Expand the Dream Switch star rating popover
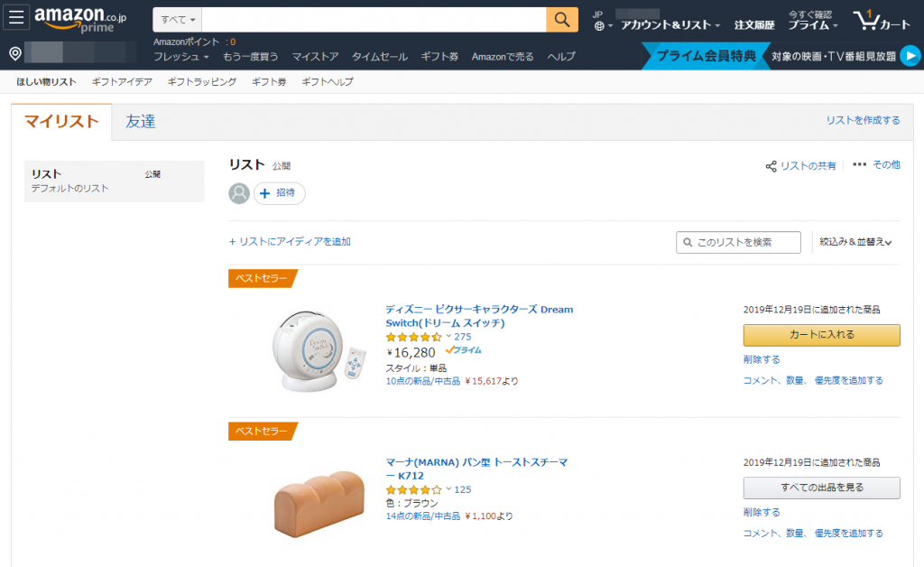Image resolution: width=924 pixels, height=567 pixels. (448, 337)
